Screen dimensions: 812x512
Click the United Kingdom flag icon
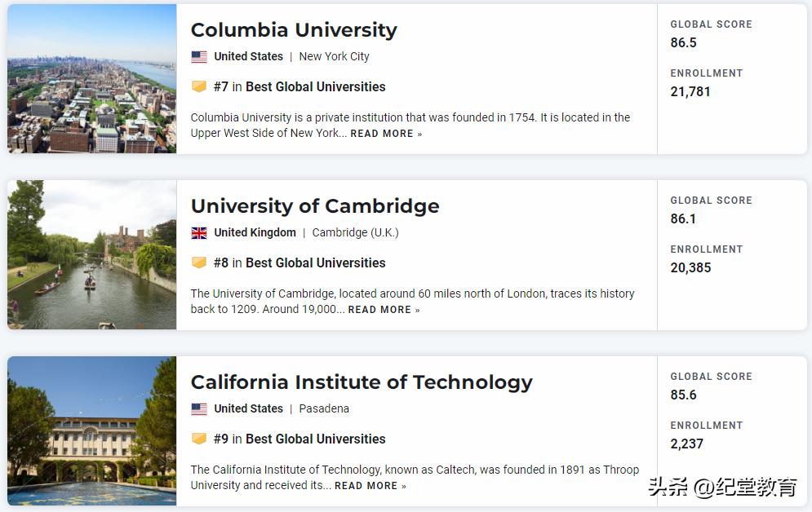click(199, 233)
